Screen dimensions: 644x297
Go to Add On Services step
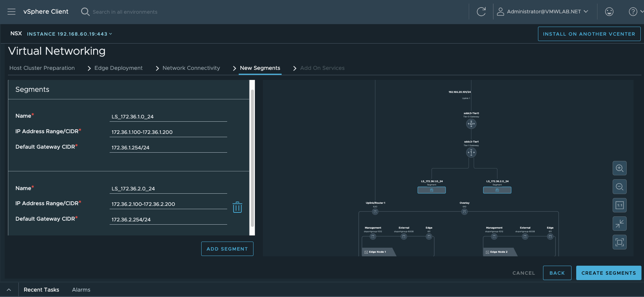point(322,68)
